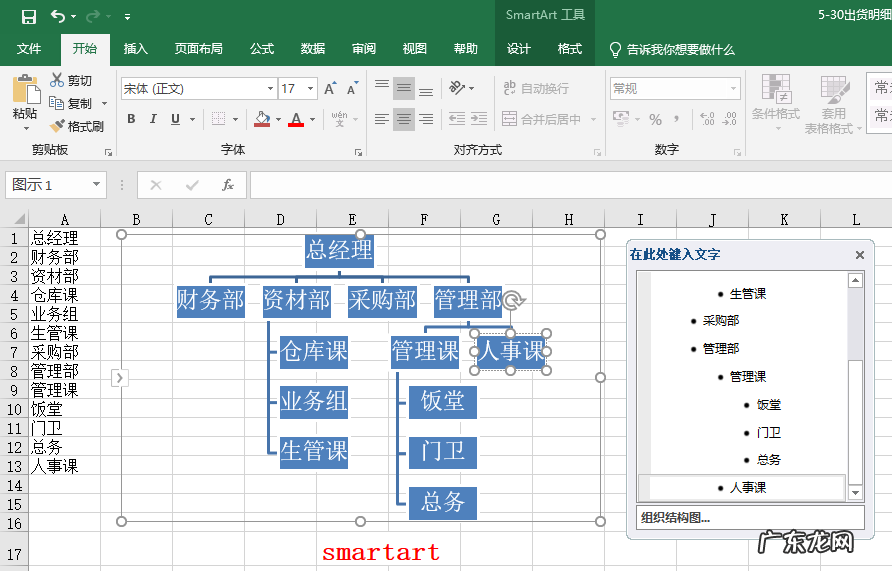Switch to the 插入 ribbon tab
This screenshot has height=571, width=892.
point(135,49)
